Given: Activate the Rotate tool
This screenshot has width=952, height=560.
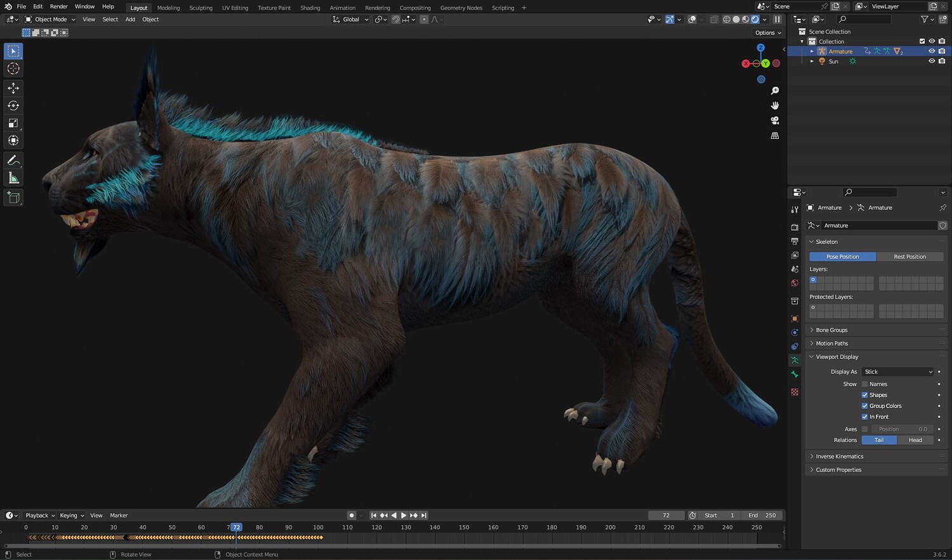Looking at the screenshot, I should (x=13, y=105).
